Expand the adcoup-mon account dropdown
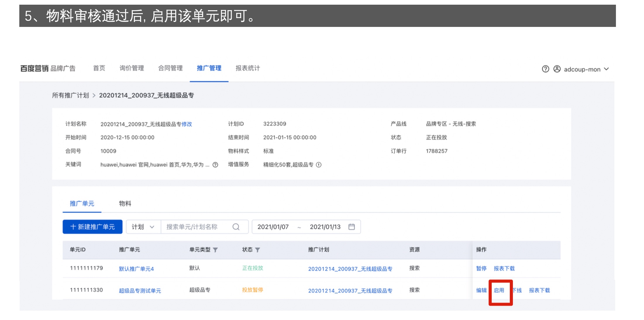The image size is (644, 320). pyautogui.click(x=606, y=69)
